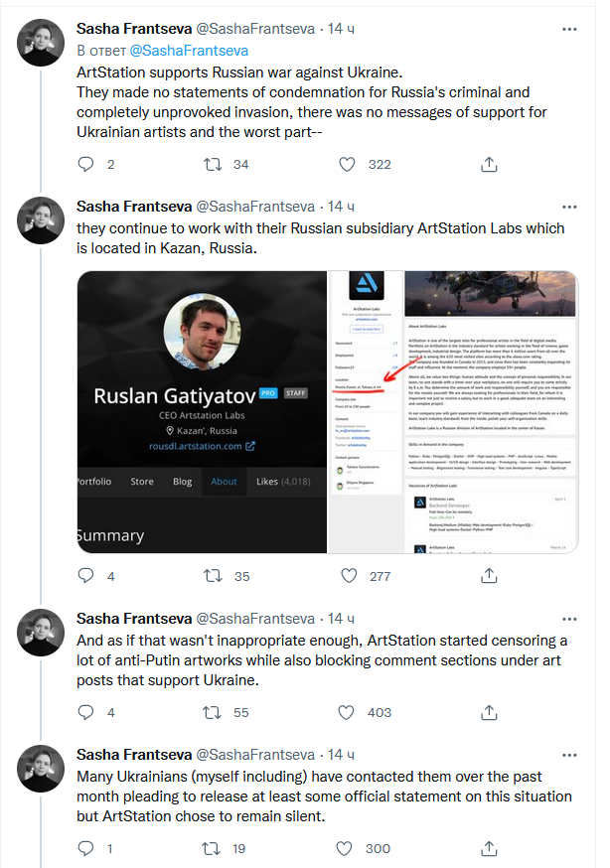Reply to the first tweet about ArtStation
The image size is (610, 868).
click(x=85, y=164)
